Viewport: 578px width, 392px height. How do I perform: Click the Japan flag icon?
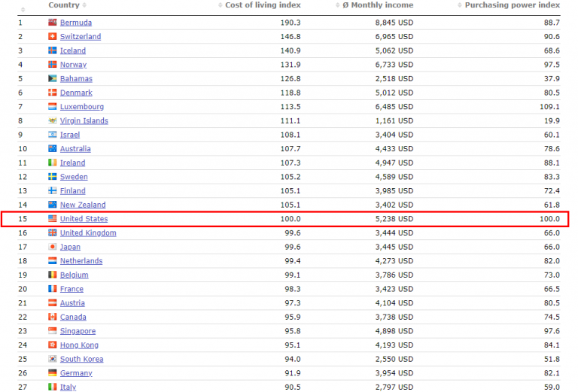tap(53, 247)
